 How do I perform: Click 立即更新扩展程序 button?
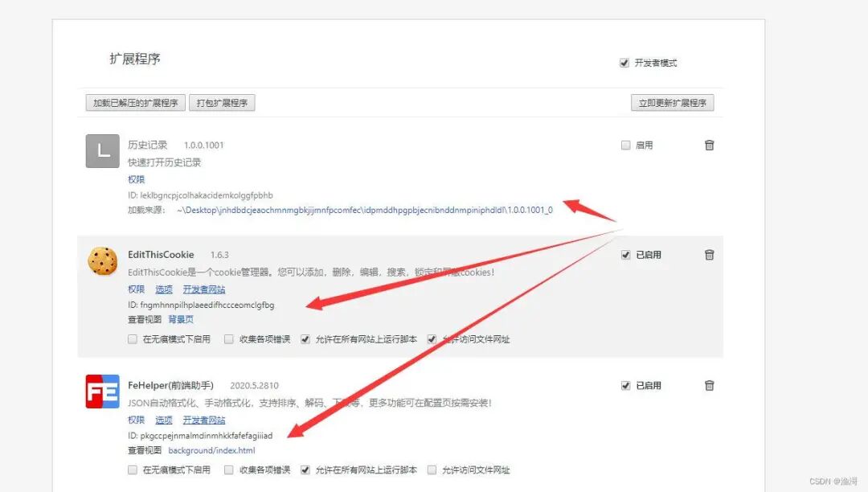673,103
